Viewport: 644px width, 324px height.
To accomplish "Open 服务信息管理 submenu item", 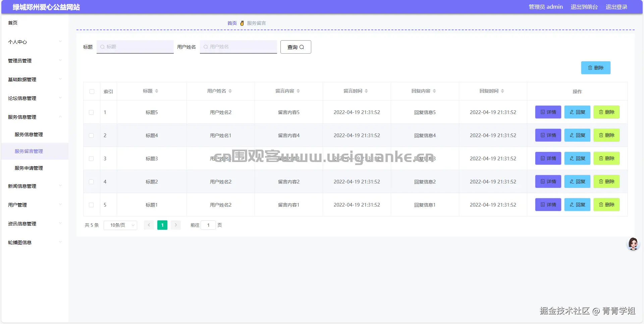I will 35,134.
